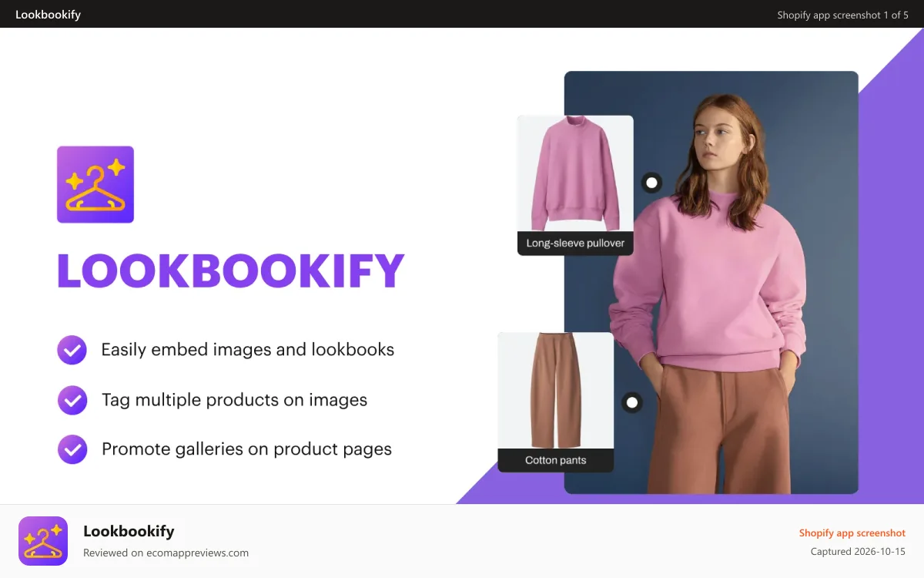Viewport: 924px width, 578px height.
Task: Click the Long-sleeve pullover label
Action: point(575,243)
